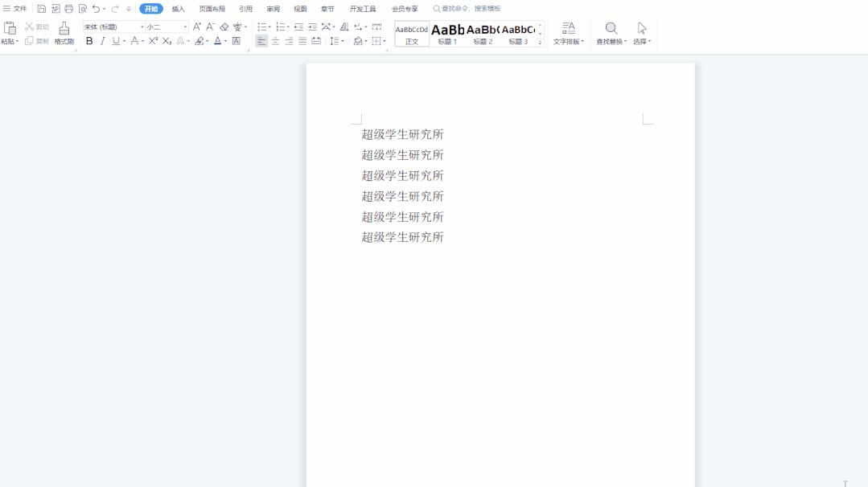Apply the Heading 3 (标题 3) style

pyautogui.click(x=518, y=34)
